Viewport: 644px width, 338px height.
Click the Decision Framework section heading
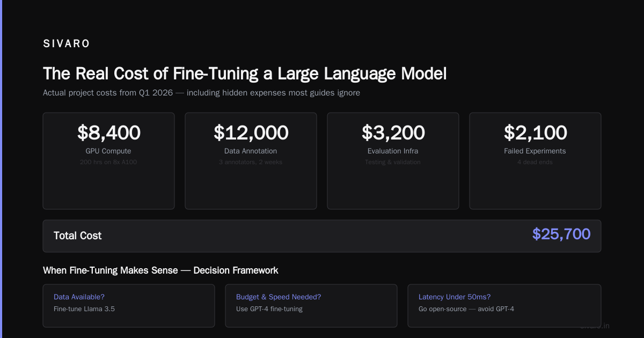[x=160, y=270]
